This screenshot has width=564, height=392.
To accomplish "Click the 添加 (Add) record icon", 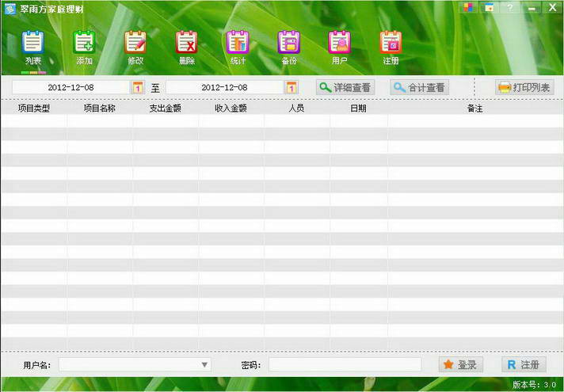I will pyautogui.click(x=84, y=47).
